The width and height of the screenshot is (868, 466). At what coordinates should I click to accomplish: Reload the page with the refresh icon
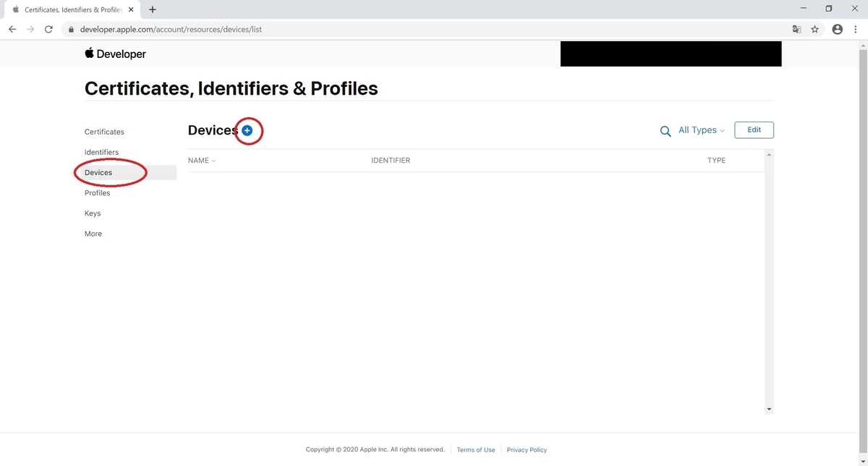point(48,30)
